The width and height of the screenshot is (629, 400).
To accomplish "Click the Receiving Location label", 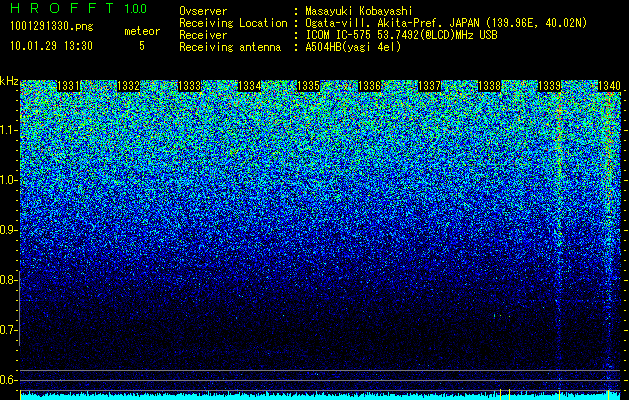I will coord(233,23).
